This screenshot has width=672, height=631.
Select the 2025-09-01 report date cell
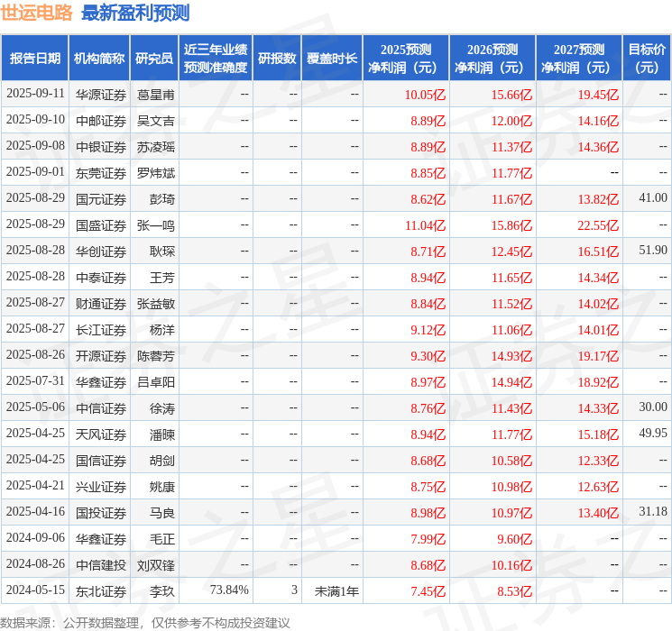35,172
